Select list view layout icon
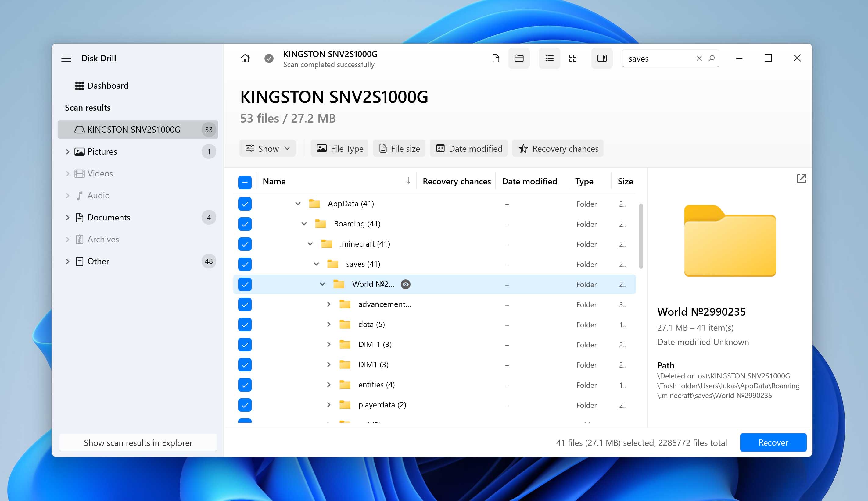This screenshot has width=868, height=501. tap(549, 58)
